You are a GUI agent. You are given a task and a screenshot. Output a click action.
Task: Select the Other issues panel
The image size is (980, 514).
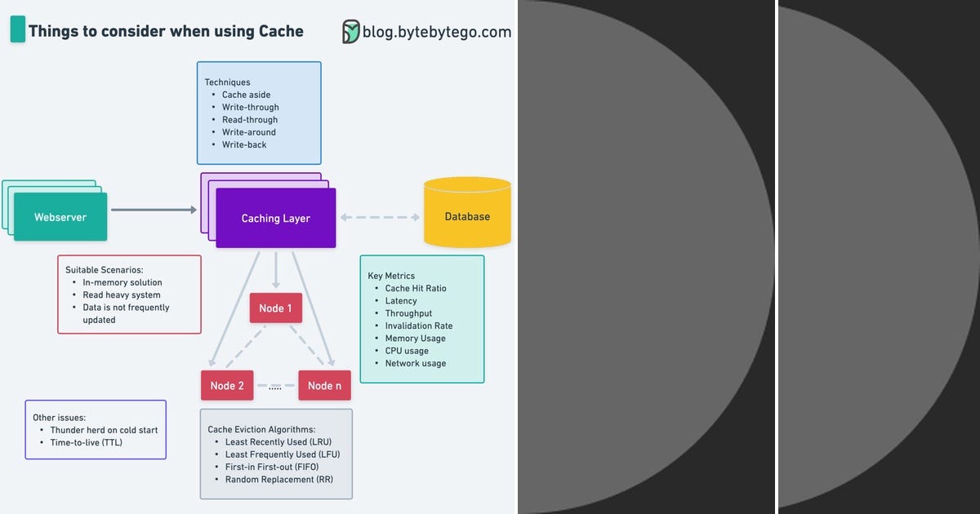pyautogui.click(x=96, y=430)
